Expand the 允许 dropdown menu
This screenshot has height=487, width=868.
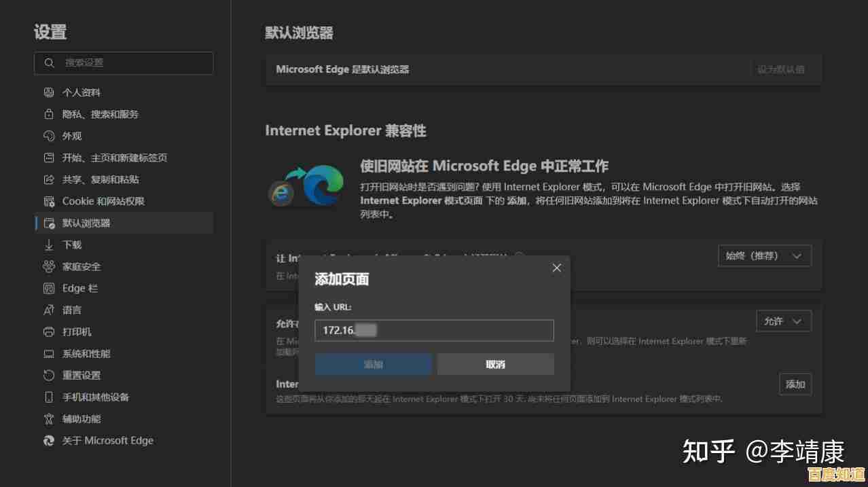pyautogui.click(x=783, y=321)
